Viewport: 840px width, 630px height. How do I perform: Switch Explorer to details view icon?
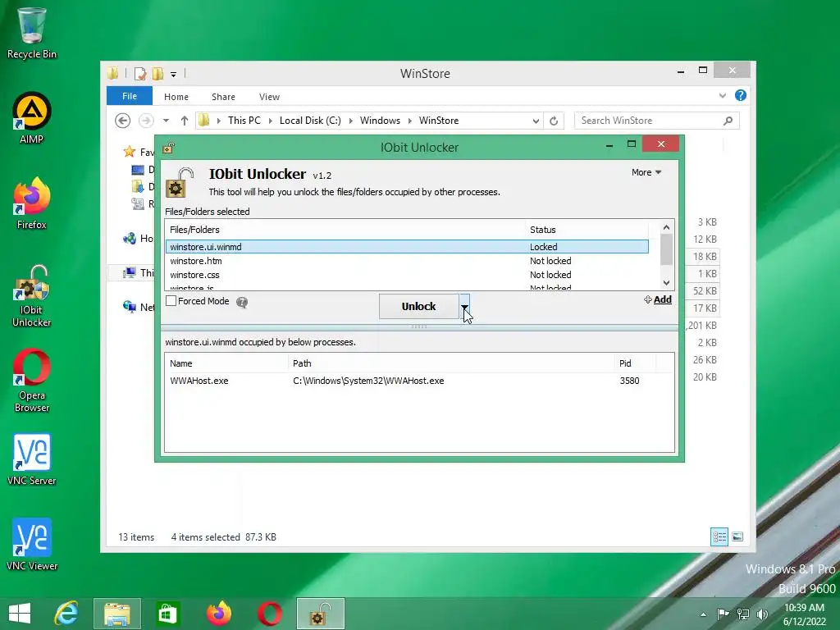(719, 536)
